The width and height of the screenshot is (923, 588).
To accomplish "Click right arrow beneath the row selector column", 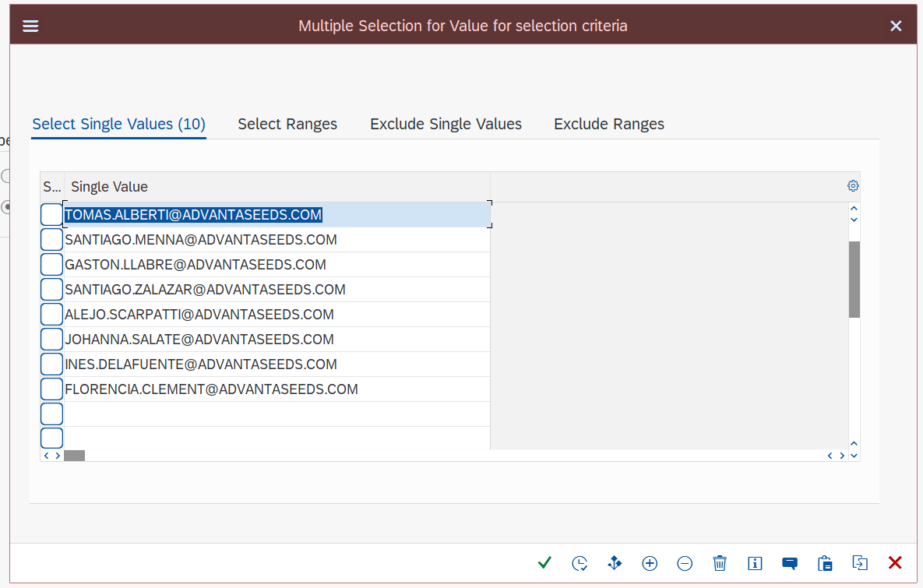I will coord(58,456).
